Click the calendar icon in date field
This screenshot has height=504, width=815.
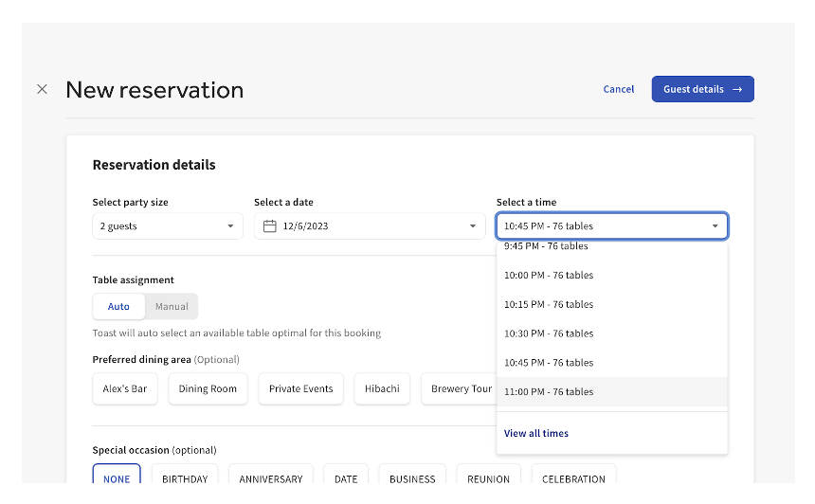pyautogui.click(x=269, y=226)
